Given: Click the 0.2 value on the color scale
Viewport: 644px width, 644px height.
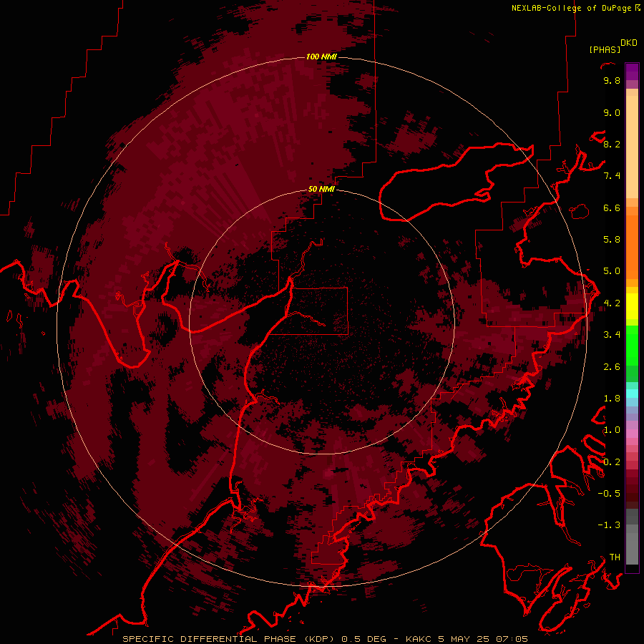Looking at the screenshot, I should click(612, 462).
